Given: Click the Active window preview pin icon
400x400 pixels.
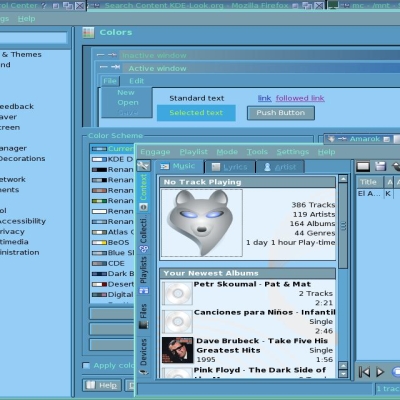Looking at the screenshot, I should point(115,67).
